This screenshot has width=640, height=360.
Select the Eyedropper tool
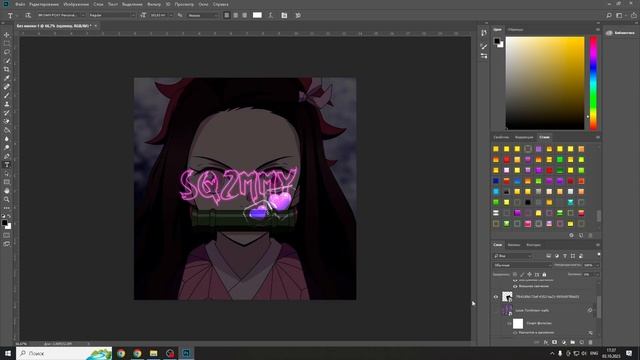coord(7,78)
